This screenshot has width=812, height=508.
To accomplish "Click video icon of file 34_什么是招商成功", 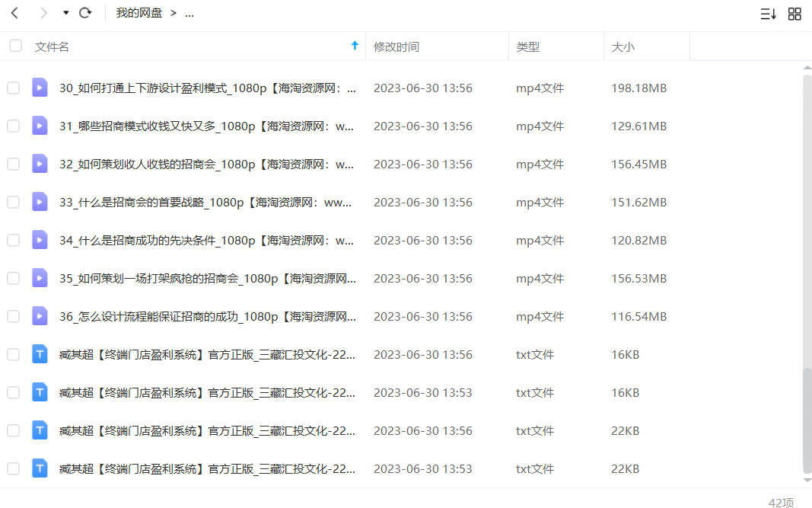I will (40, 240).
